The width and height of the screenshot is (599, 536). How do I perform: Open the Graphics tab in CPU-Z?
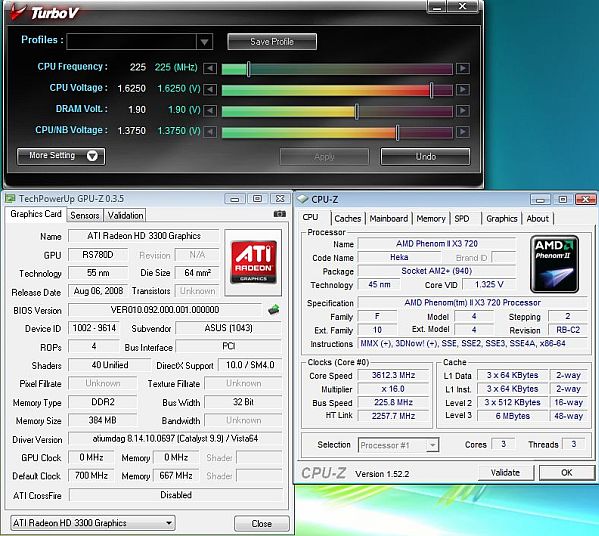[x=502, y=219]
